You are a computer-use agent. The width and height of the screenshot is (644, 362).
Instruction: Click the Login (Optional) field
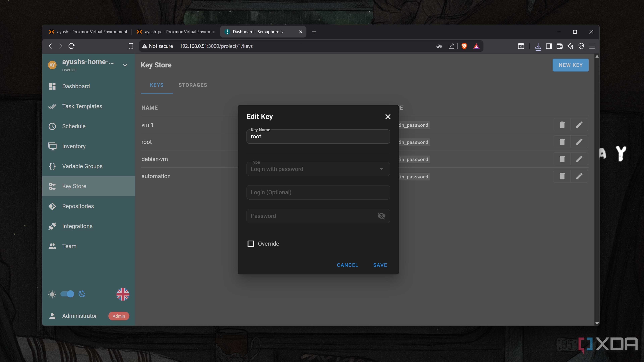[x=318, y=192]
